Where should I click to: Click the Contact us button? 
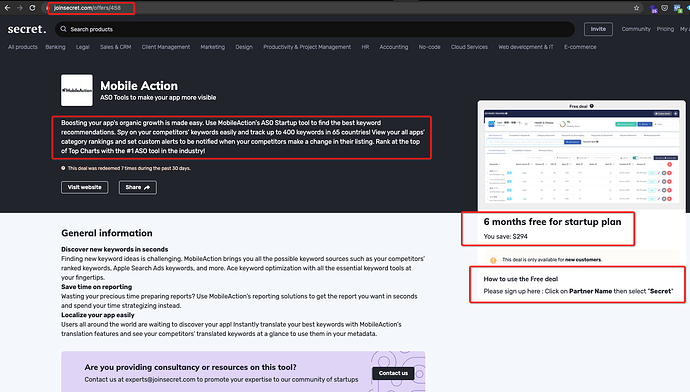coord(393,373)
